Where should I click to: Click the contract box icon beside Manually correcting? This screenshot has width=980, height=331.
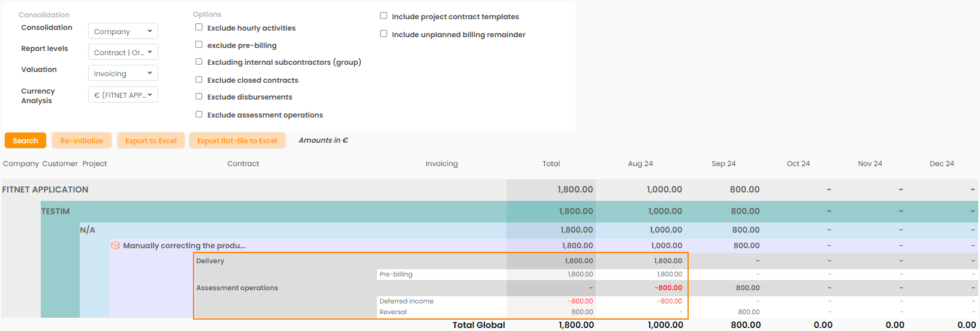coord(116,245)
